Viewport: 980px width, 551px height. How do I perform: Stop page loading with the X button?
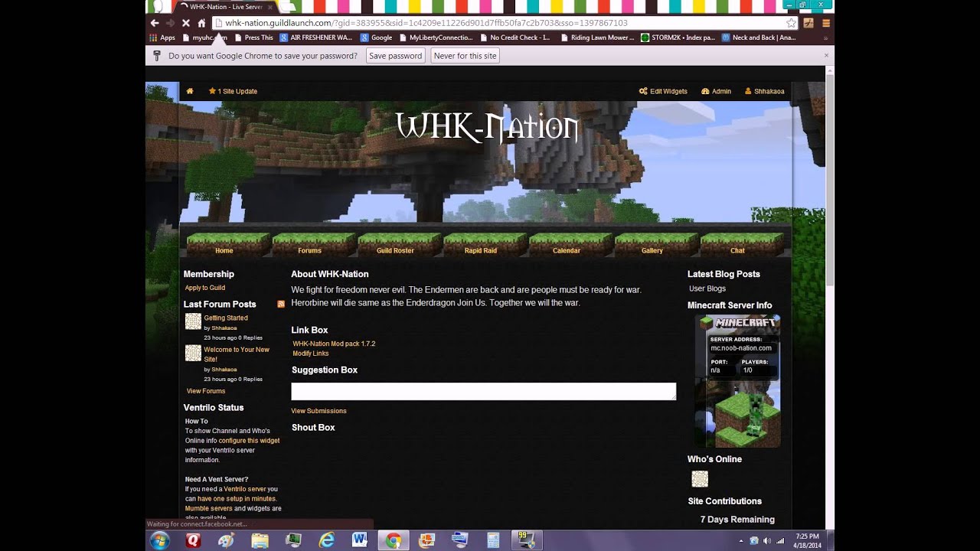[185, 23]
